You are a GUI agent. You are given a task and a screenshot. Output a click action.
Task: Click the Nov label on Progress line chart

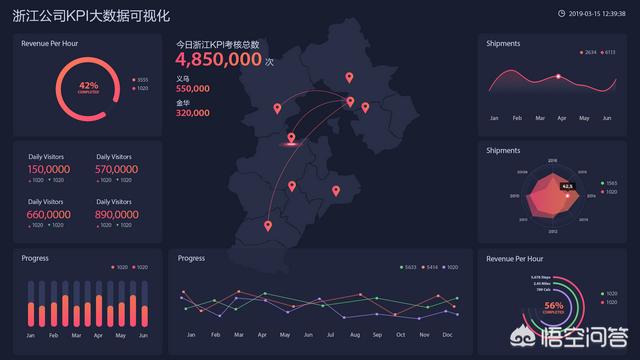pos(424,335)
